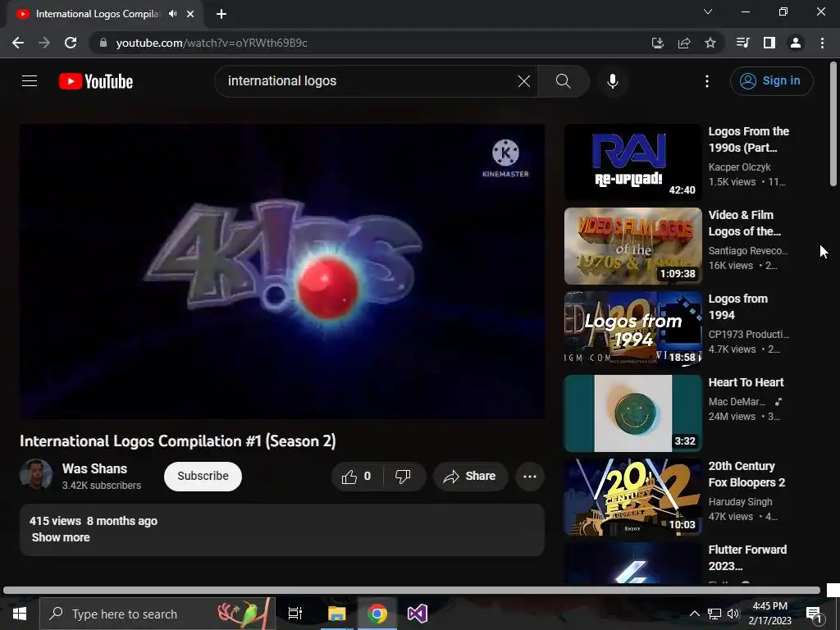Open the Flutter Forward 2023 thumbnail

pyautogui.click(x=632, y=563)
